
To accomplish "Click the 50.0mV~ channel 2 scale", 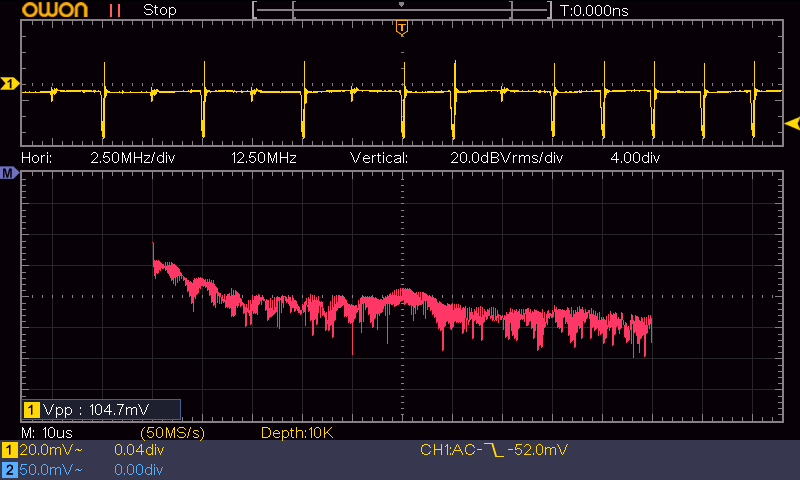I will click(x=51, y=470).
